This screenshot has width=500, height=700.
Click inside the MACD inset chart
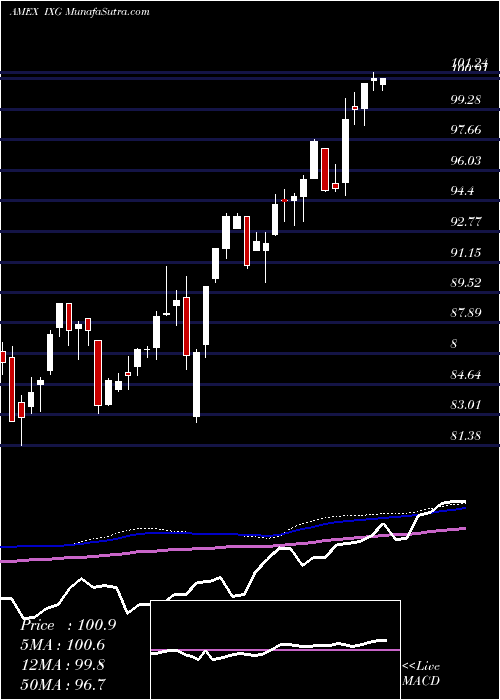pos(276,650)
